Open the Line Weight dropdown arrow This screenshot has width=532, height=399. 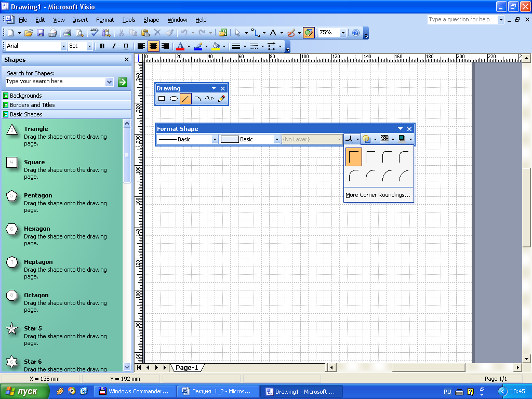[245, 46]
